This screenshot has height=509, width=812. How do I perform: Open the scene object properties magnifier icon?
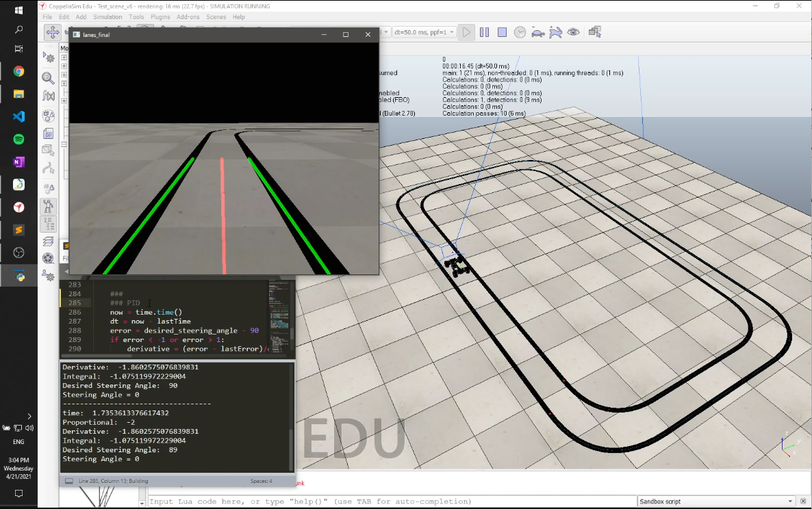[x=49, y=78]
